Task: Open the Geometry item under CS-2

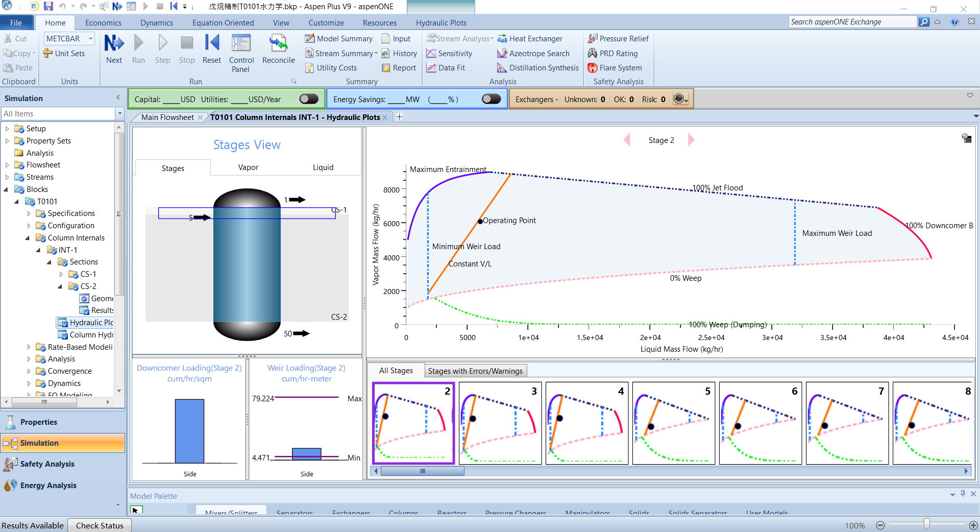Action: (97, 299)
